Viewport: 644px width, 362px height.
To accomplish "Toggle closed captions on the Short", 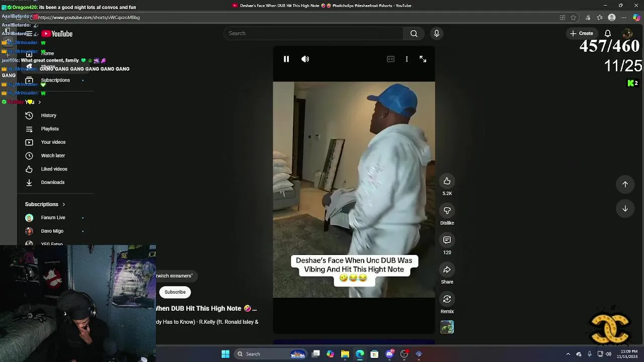I will pyautogui.click(x=390, y=59).
